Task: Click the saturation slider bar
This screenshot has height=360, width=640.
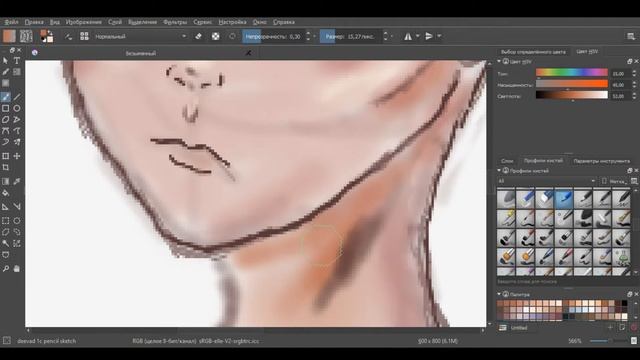Action: [x=571, y=84]
